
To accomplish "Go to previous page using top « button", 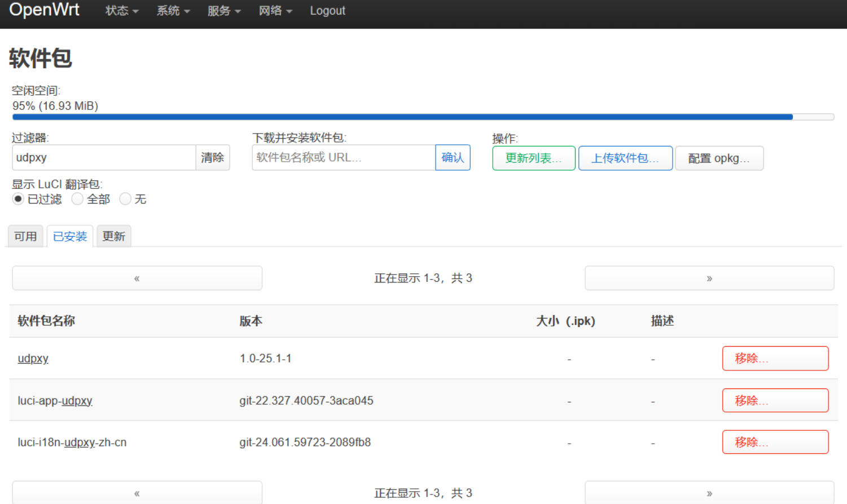I will click(137, 278).
